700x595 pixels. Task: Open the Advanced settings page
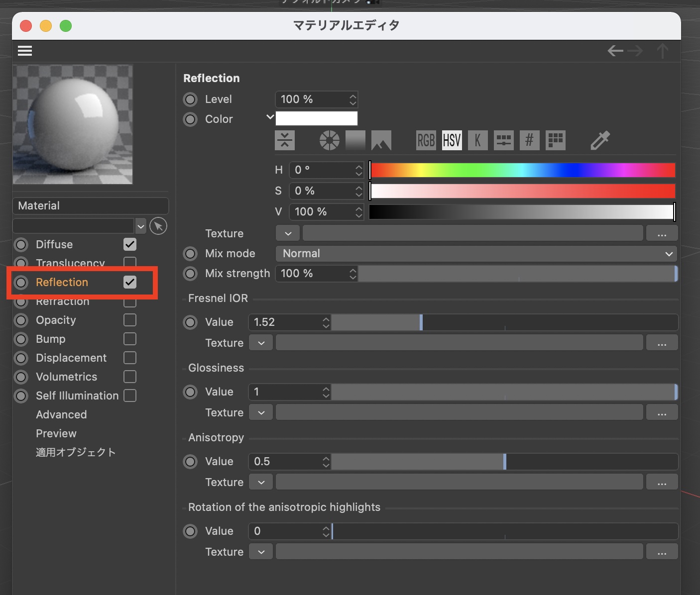61,414
